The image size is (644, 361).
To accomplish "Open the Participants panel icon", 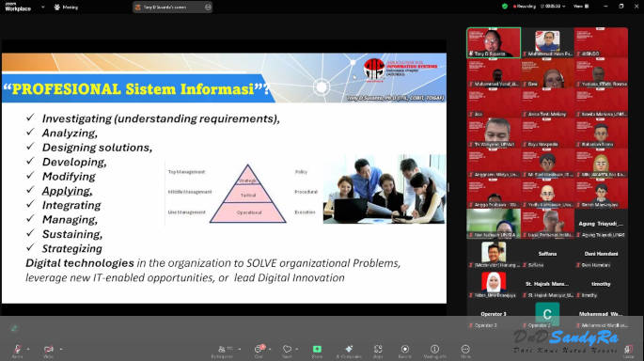I will 222,350.
